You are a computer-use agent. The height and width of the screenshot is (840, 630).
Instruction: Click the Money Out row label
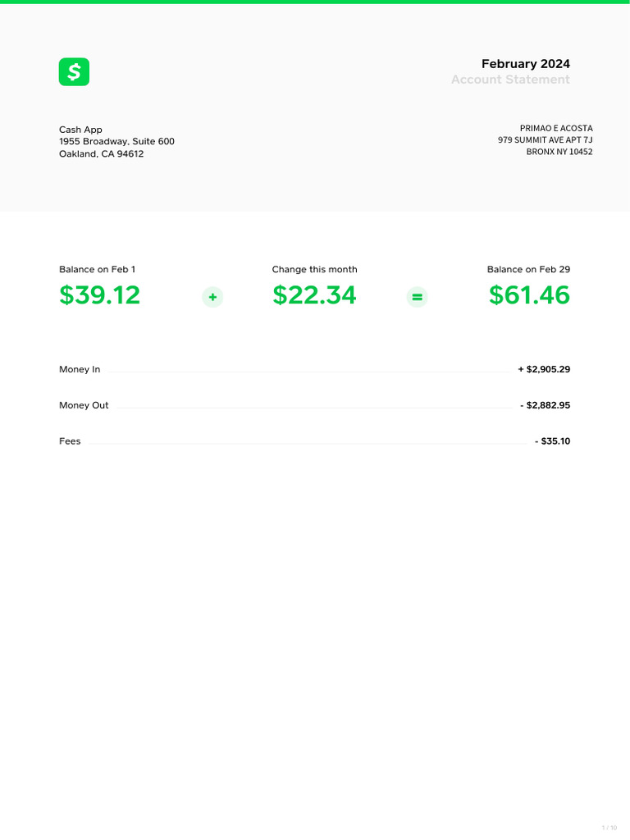84,406
